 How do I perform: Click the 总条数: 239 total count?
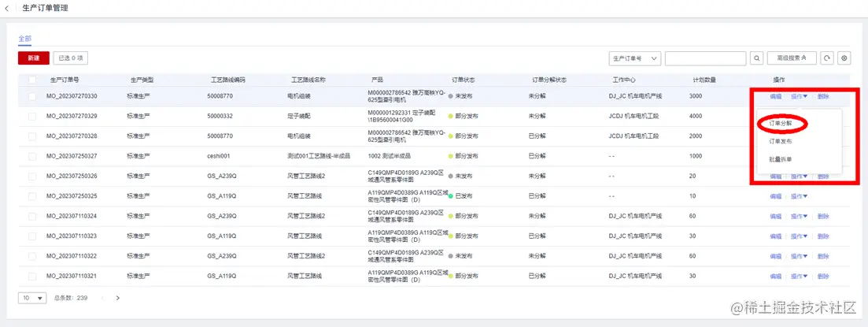(x=71, y=298)
